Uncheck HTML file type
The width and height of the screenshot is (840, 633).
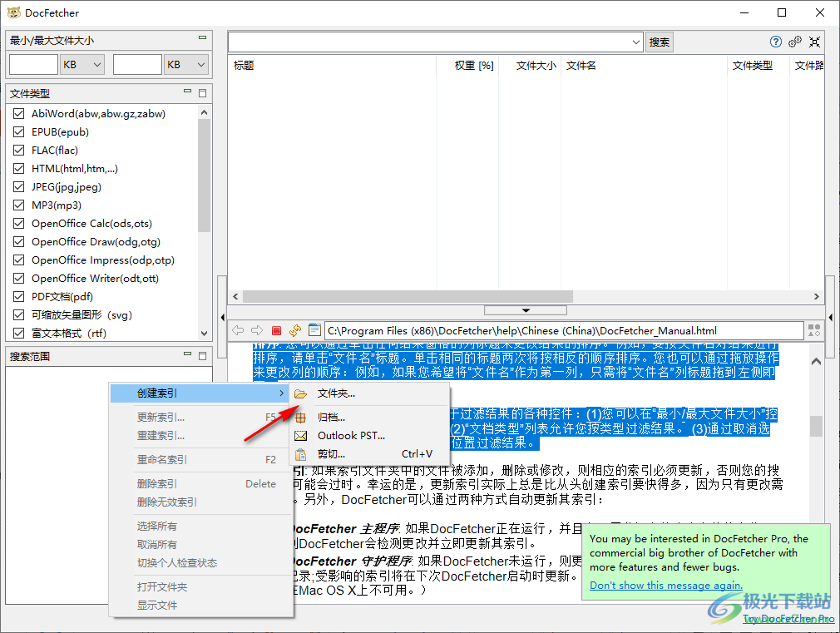point(19,168)
